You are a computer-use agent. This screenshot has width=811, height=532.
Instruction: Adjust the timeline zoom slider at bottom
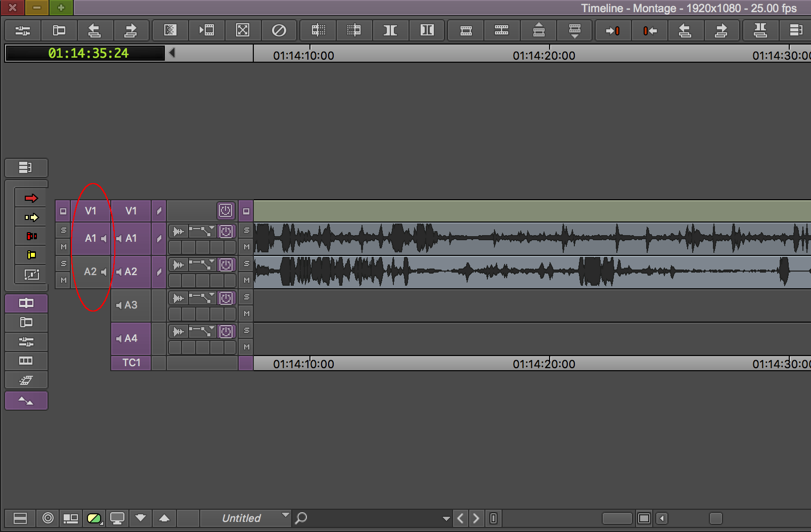(617, 518)
